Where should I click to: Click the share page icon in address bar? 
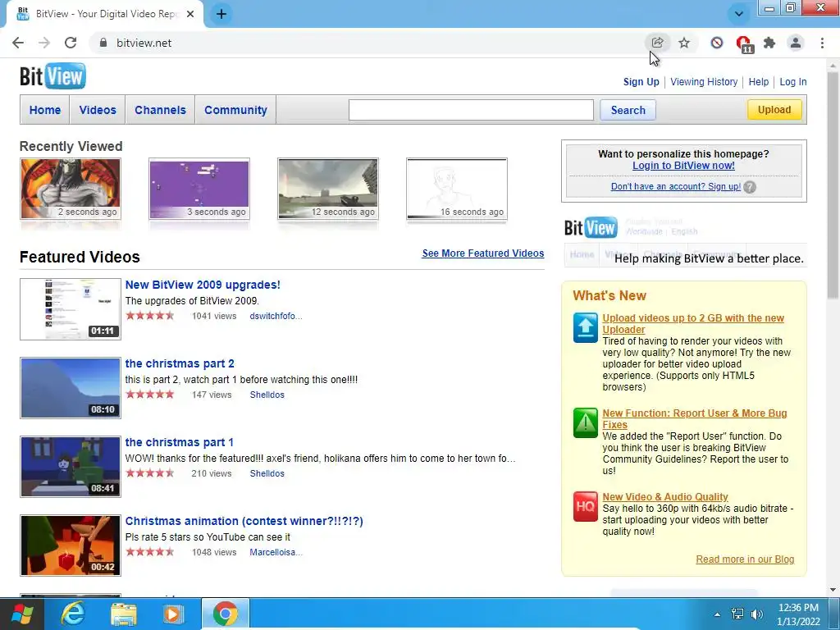pos(657,43)
